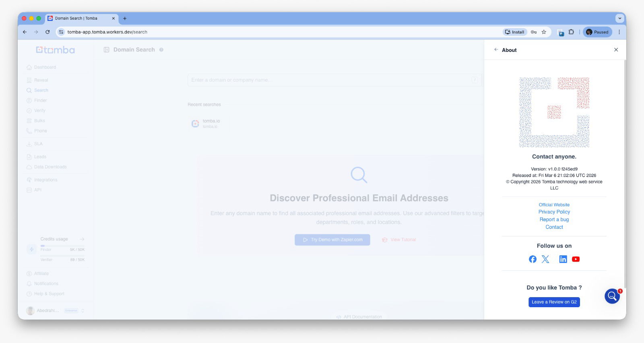Screen dimensions: 644x343
Task: Install the app from address bar
Action: pos(515,32)
